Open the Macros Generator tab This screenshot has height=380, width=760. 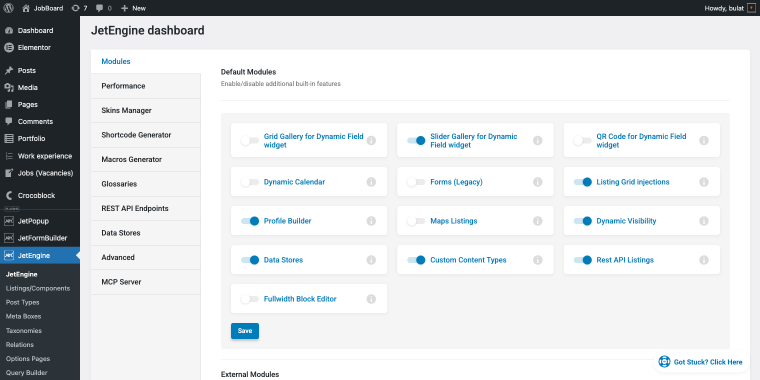(145, 159)
